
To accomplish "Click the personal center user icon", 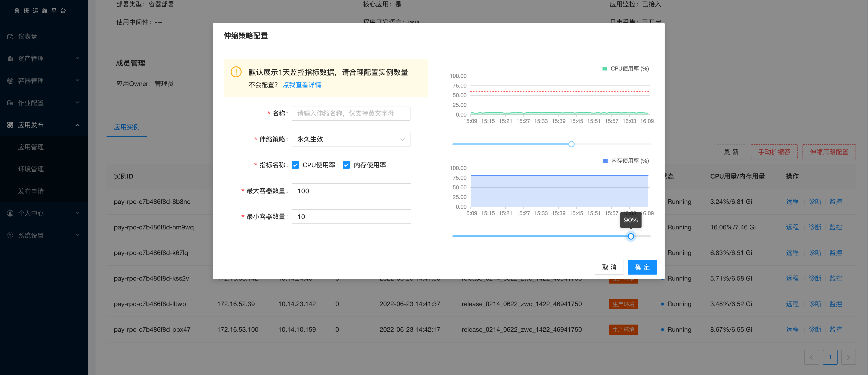I will pos(10,214).
